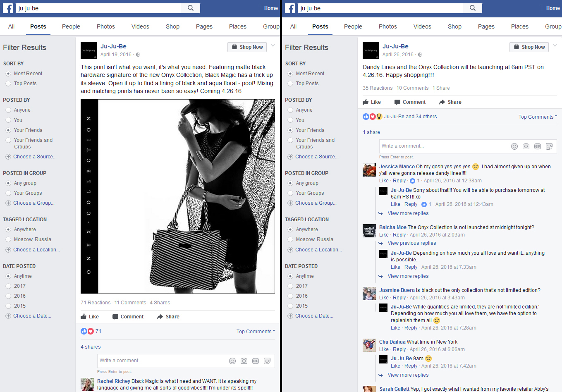Image resolution: width=562 pixels, height=392 pixels.
Task: Expand Choose a Date in right window
Action: [311, 316]
